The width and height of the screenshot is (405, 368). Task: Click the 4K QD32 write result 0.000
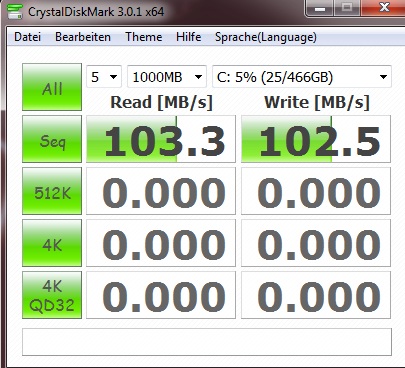click(316, 295)
